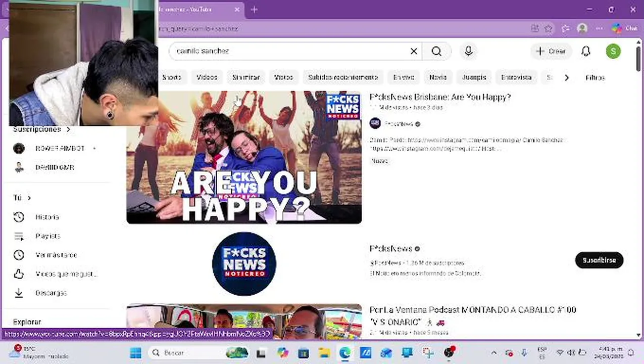Open Por La Ventana Podcast video title
The image size is (644, 364).
[x=473, y=315]
